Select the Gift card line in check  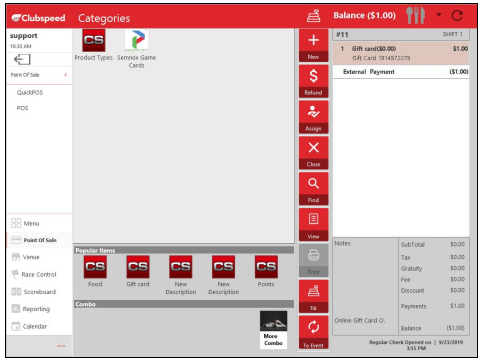click(x=401, y=53)
